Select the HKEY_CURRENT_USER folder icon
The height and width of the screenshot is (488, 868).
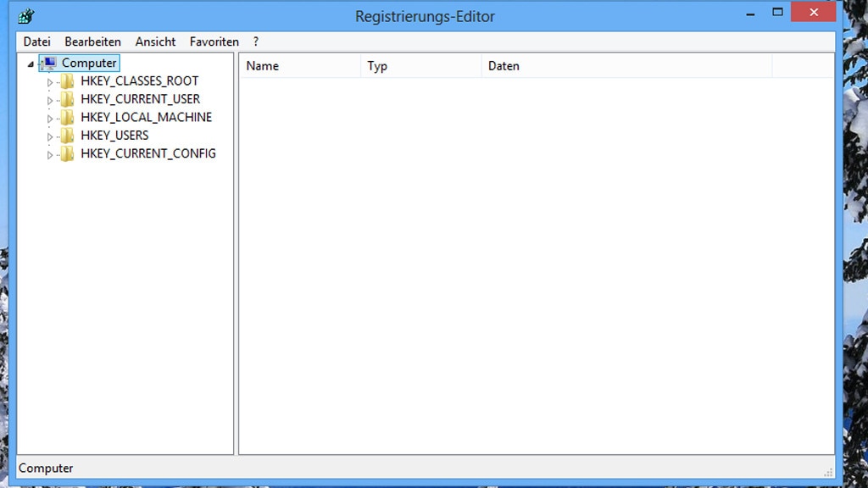(x=67, y=98)
